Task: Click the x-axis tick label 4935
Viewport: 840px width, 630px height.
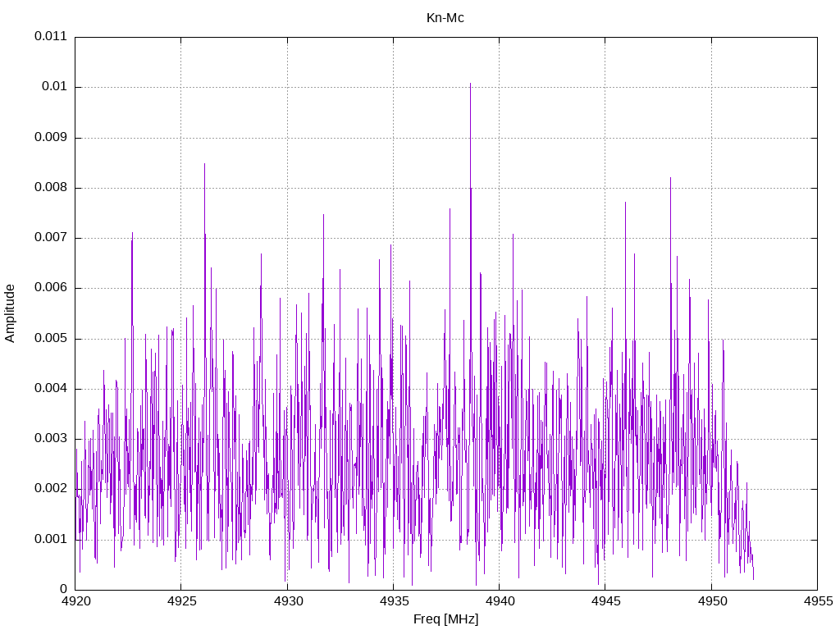Action: coord(394,601)
